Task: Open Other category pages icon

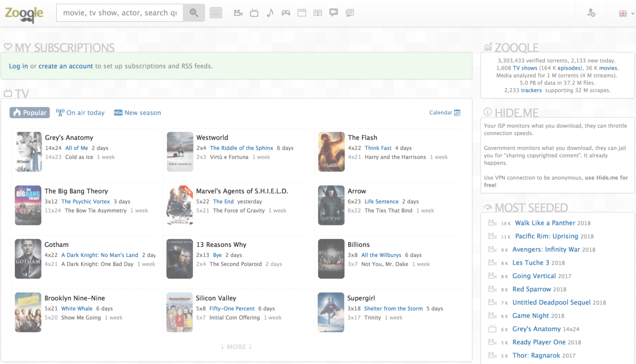Action: coord(350,13)
